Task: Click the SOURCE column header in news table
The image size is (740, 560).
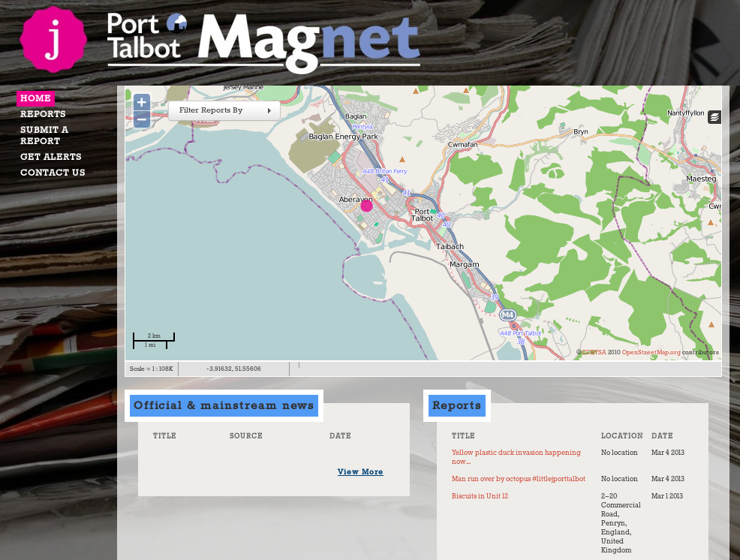Action: point(246,436)
